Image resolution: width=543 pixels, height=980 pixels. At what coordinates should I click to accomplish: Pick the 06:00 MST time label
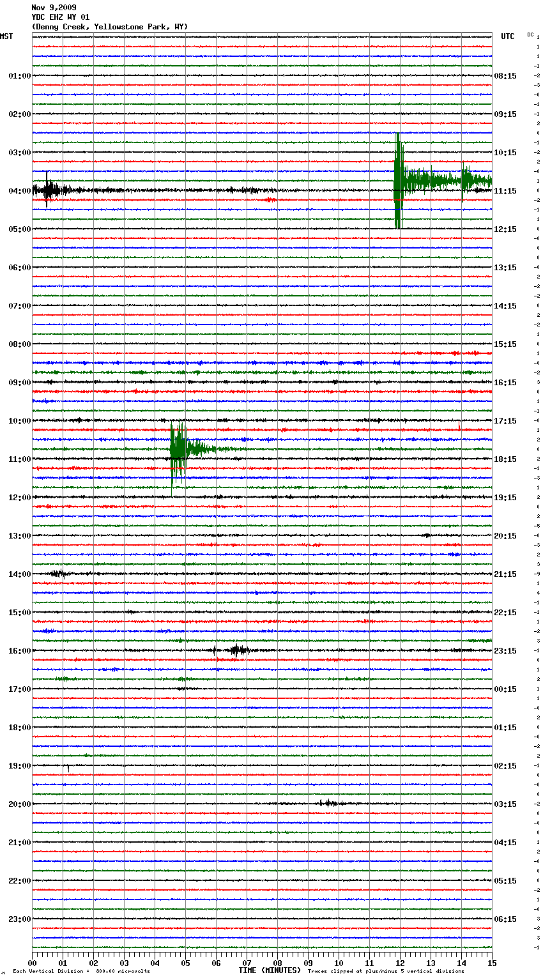tap(20, 268)
